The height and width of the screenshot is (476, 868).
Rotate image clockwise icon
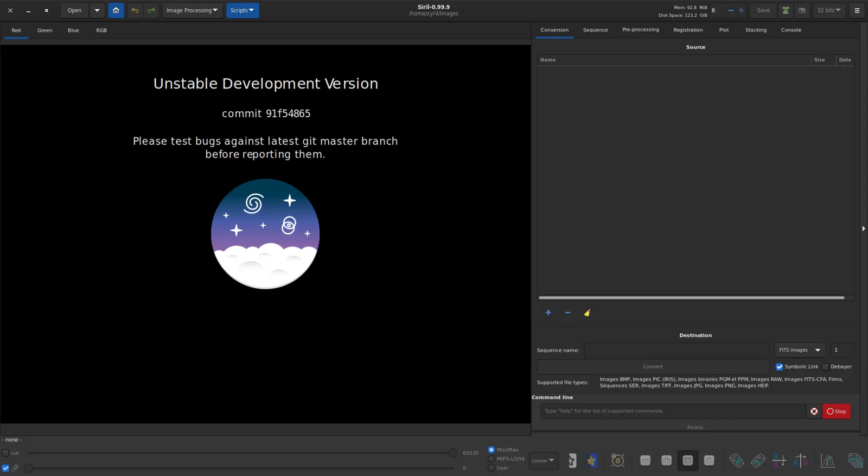pos(758,461)
